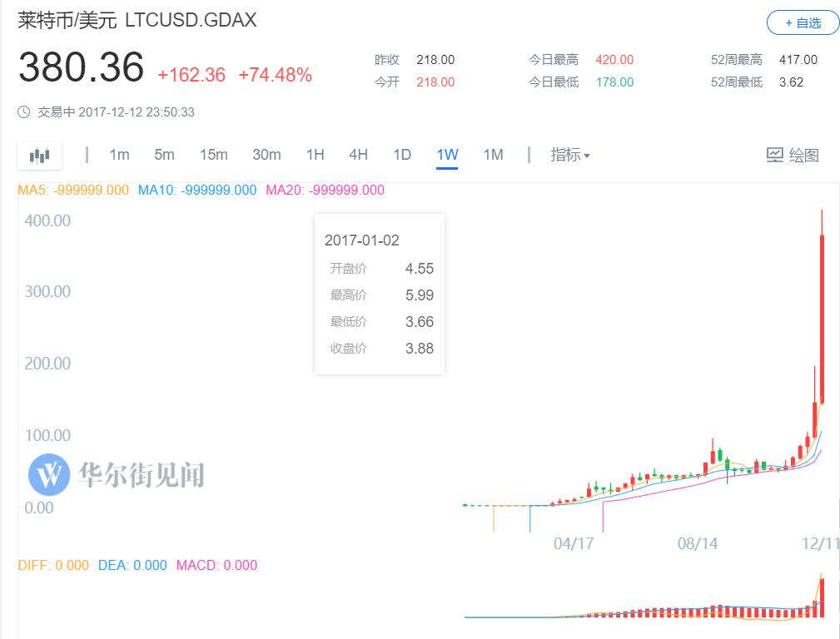Screen dimensions: 840x639
Task: Click the +74.48% change value
Action: (275, 75)
